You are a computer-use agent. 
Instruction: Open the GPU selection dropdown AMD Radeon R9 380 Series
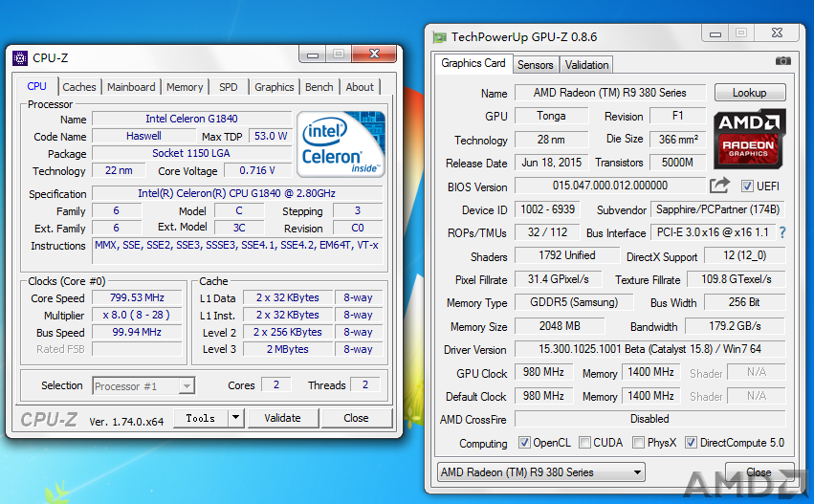pyautogui.click(x=541, y=472)
